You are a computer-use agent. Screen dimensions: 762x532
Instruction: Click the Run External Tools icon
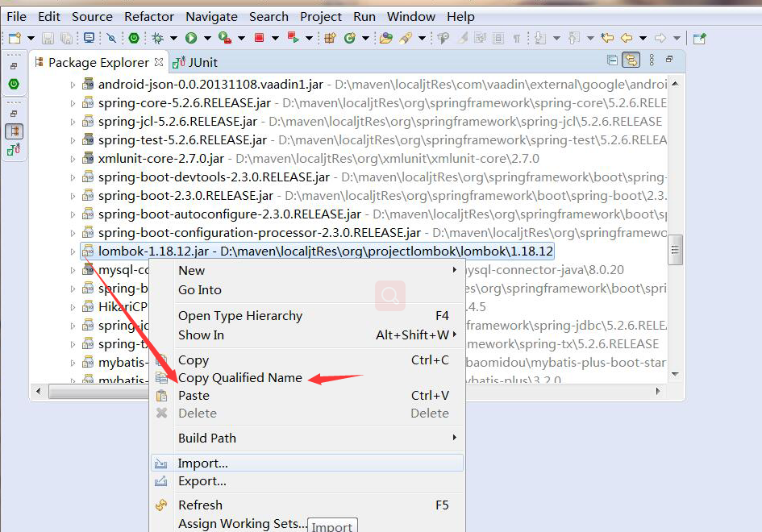[224, 38]
